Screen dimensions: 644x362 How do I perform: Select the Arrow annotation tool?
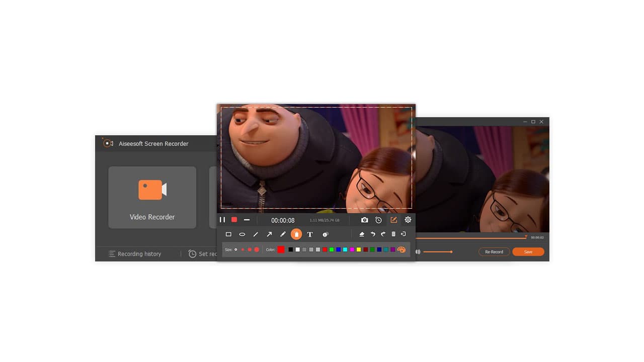(x=270, y=234)
